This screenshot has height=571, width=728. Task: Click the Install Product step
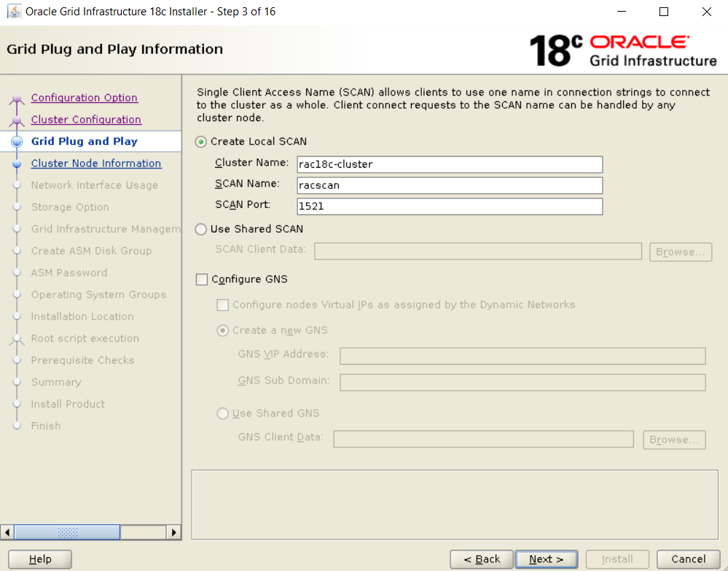click(x=68, y=403)
